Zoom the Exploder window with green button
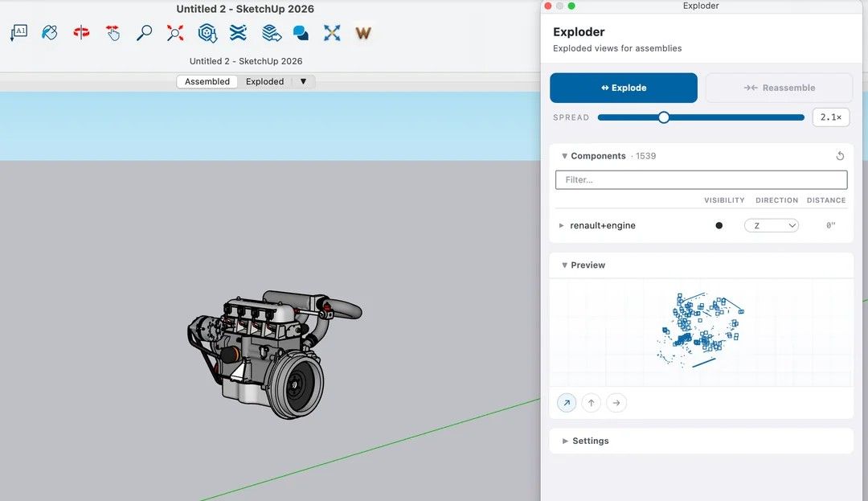 point(571,6)
